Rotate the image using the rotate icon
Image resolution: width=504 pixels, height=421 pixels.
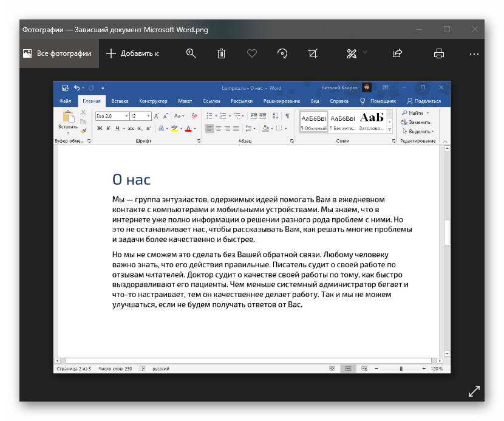[282, 53]
